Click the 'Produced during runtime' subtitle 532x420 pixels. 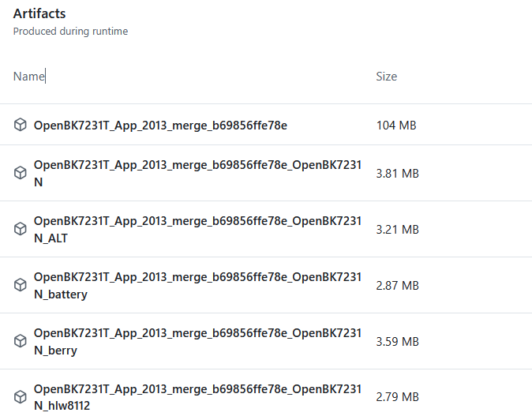pyautogui.click(x=70, y=32)
